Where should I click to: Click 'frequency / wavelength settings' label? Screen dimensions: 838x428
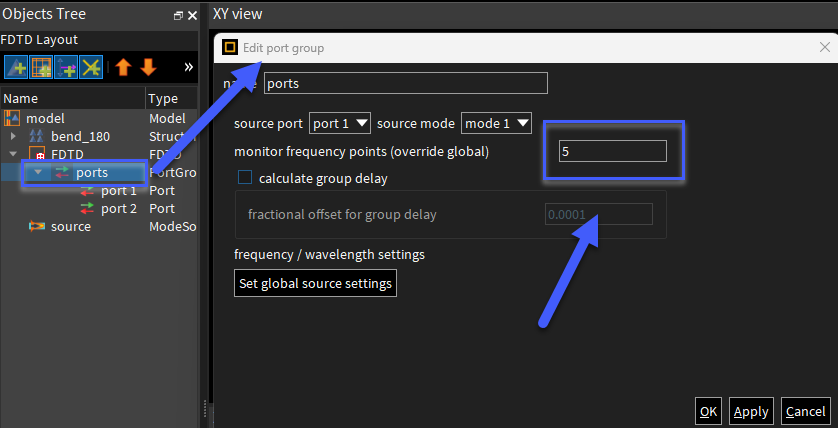tap(329, 254)
